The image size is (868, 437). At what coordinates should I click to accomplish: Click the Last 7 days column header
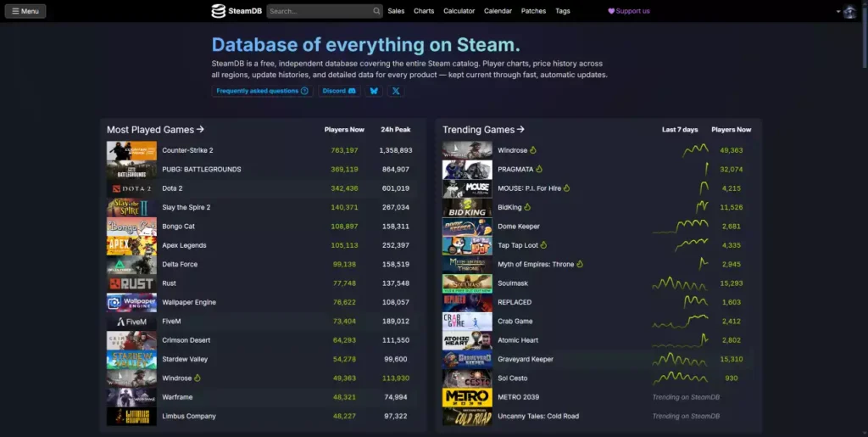[680, 130]
